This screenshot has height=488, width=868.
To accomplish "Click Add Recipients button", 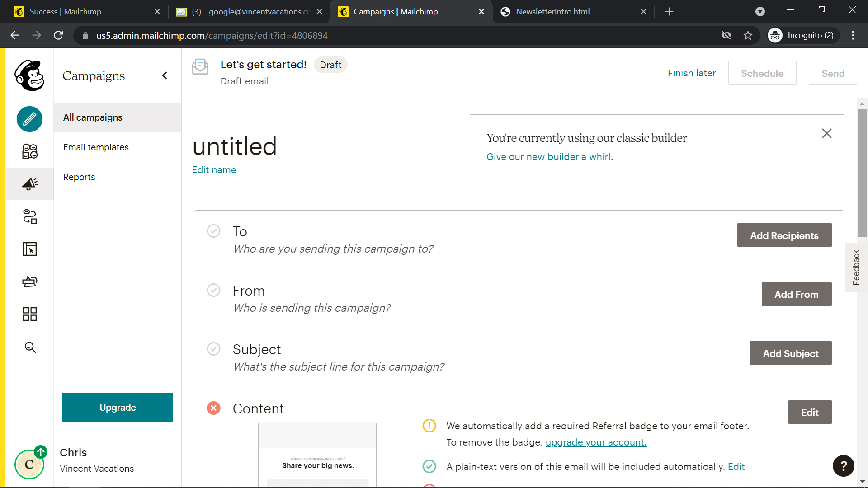I will pos(784,235).
